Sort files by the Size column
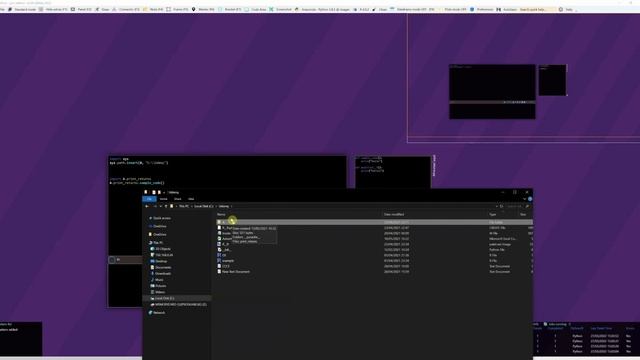This screenshot has width=640, height=360. [x=523, y=214]
